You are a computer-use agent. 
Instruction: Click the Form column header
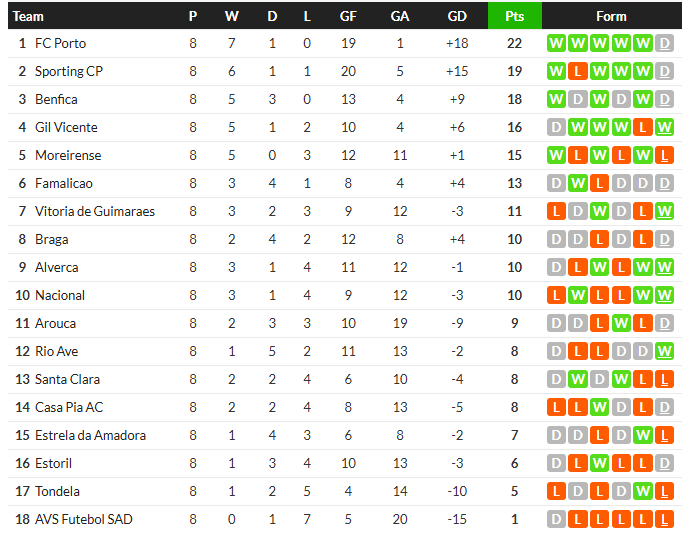point(610,16)
